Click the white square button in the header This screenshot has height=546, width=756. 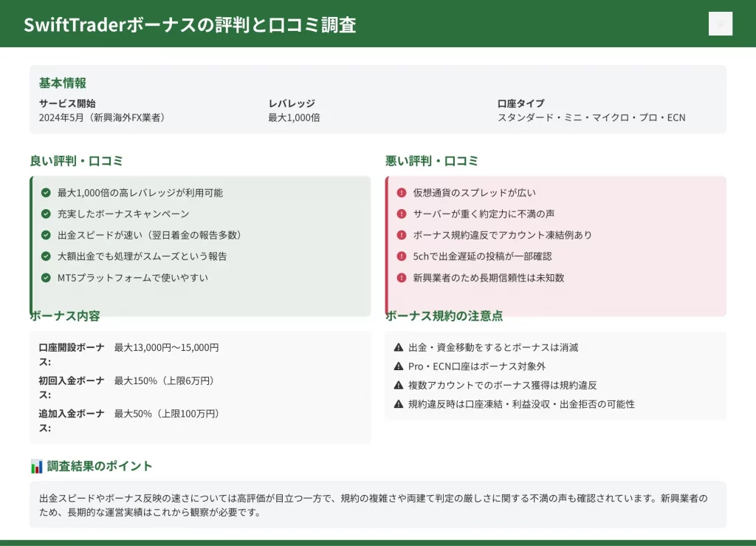coord(720,24)
